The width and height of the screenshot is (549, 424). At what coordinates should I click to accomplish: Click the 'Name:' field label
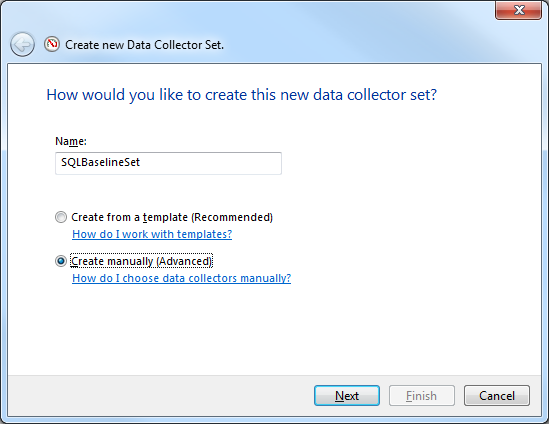pyautogui.click(x=71, y=141)
